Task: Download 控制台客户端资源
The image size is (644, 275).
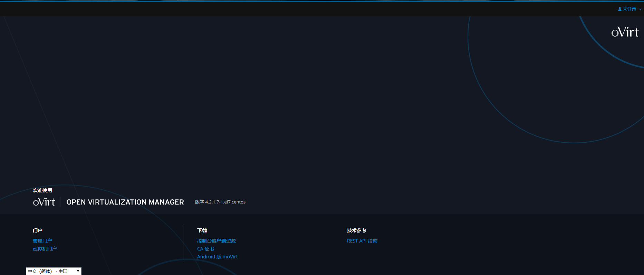Action: [x=217, y=241]
